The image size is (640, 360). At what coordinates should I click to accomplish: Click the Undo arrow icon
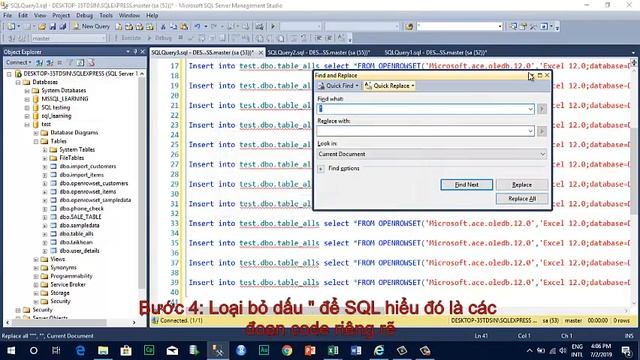198,27
